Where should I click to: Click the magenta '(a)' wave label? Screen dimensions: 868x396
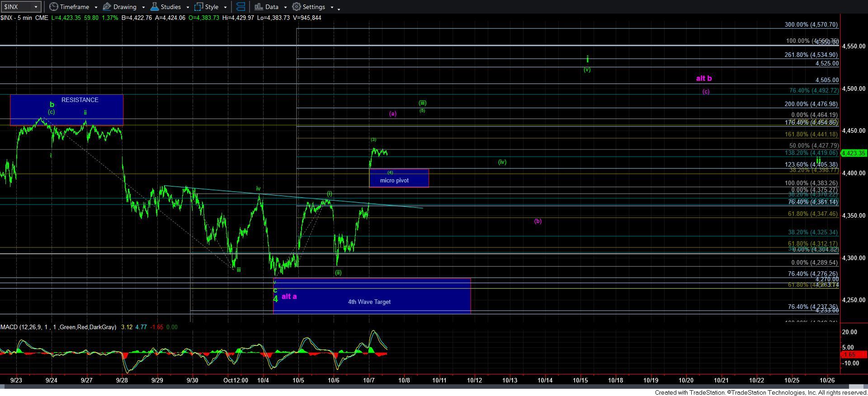pos(393,114)
